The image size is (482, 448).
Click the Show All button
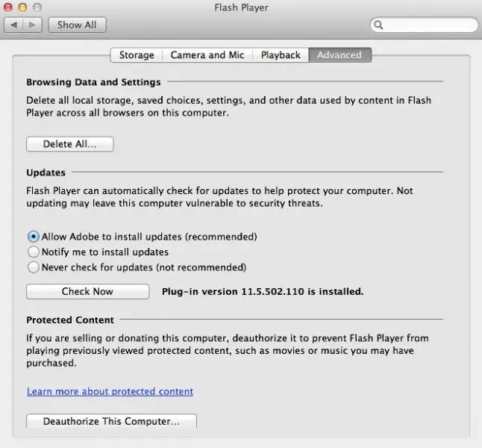77,25
